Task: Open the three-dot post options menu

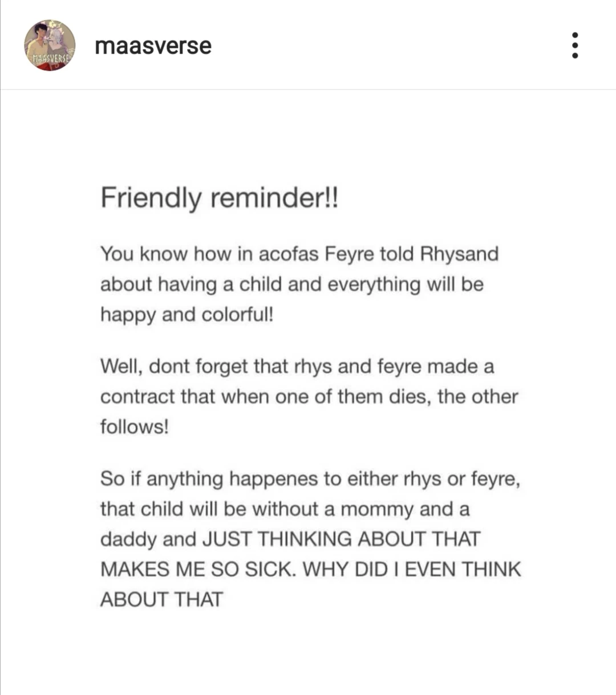Action: tap(575, 46)
